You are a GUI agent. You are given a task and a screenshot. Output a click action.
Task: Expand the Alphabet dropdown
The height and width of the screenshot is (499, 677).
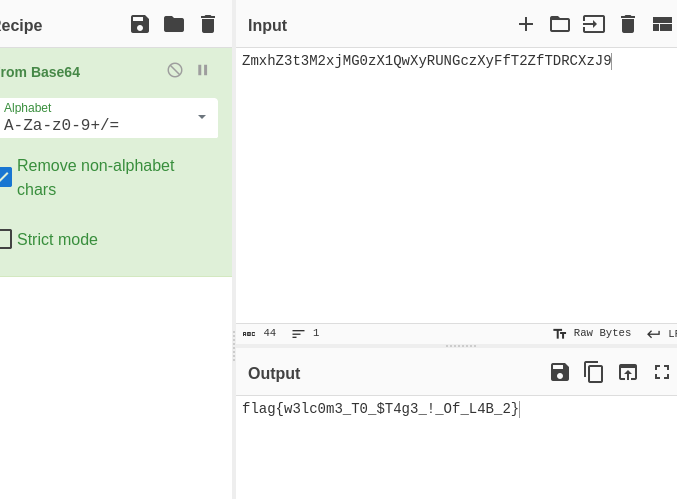point(202,117)
